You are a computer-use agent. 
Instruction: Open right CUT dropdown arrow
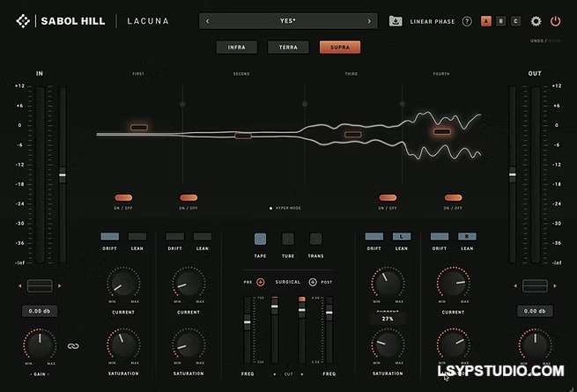tap(302, 374)
